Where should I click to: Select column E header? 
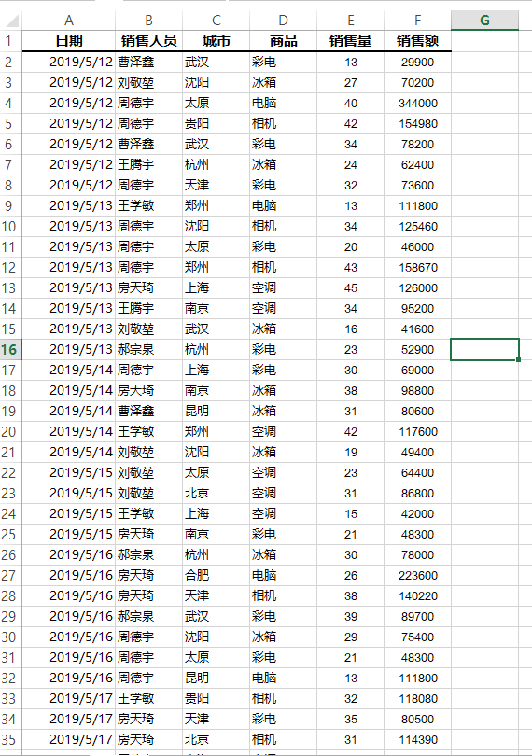coord(351,21)
